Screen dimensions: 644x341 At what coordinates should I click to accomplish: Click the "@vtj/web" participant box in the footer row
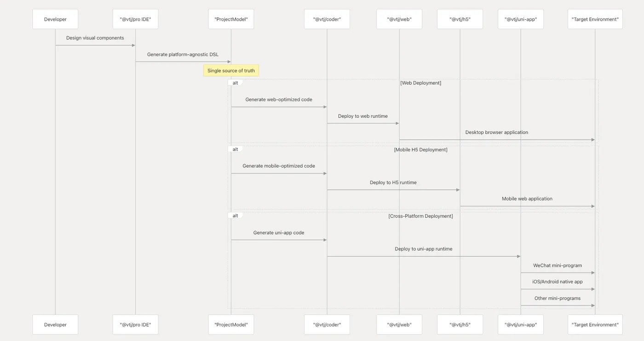(x=399, y=324)
